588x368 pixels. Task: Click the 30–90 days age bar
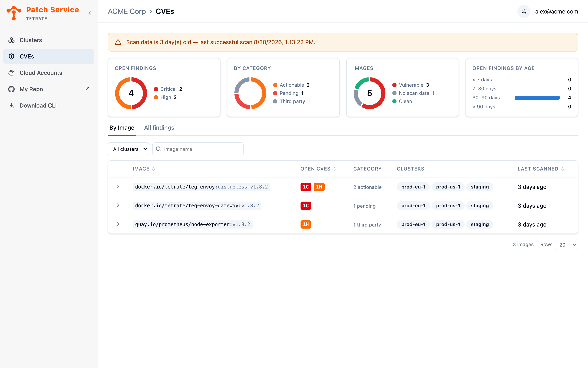coord(537,98)
